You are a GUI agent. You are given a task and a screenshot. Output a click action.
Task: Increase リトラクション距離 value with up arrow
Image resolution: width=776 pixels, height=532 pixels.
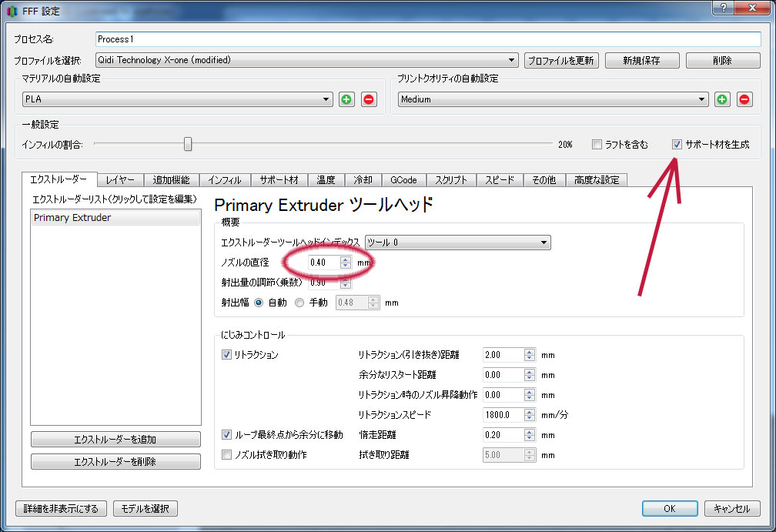[529, 351]
